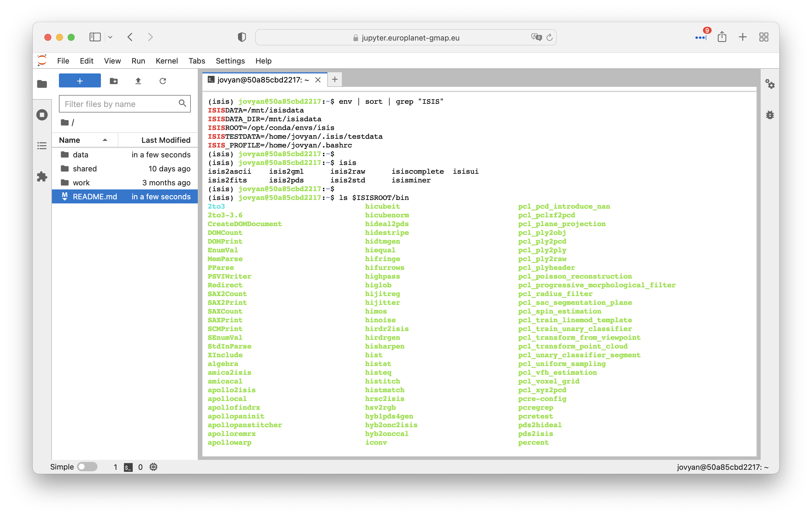812x517 pixels.
Task: Click the Safari privacy shield icon
Action: pos(242,37)
